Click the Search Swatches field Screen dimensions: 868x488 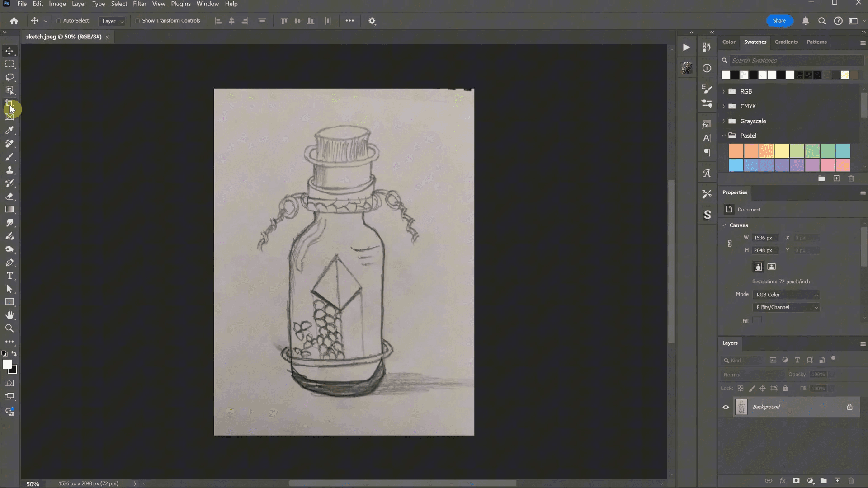[x=797, y=61]
